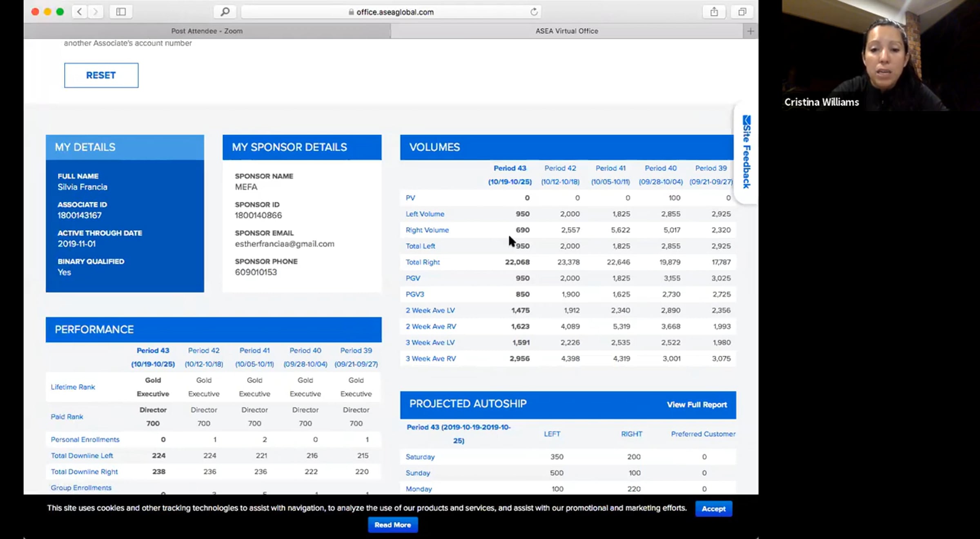The width and height of the screenshot is (980, 539).
Task: Accept the cookies notice
Action: pos(714,509)
